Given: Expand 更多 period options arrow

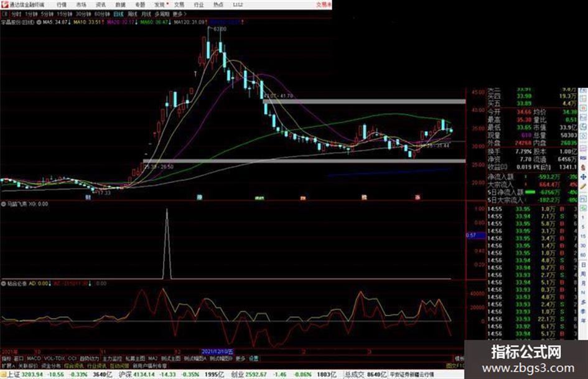Looking at the screenshot, I should pos(179,14).
